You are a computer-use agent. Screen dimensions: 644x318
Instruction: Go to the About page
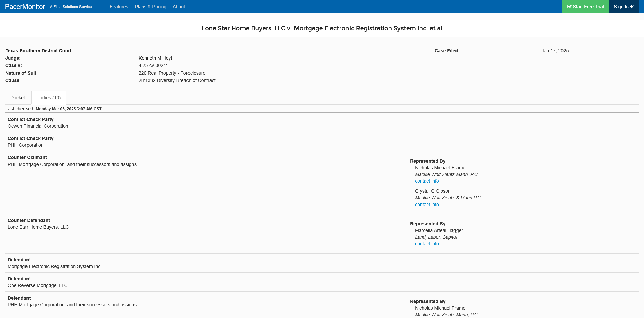[x=179, y=7]
